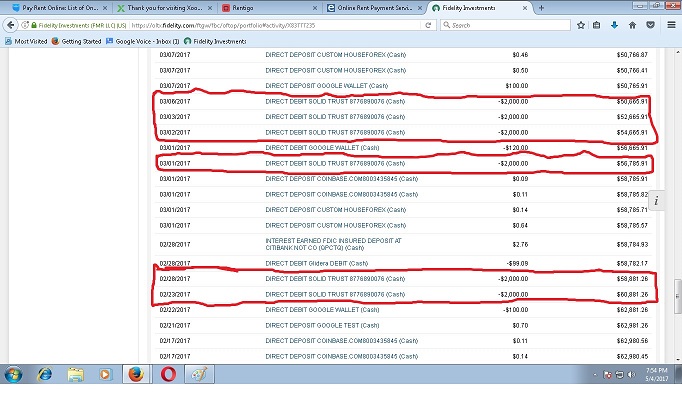Viewport: 682px width, 402px height.
Task: Go to the home page icon
Action: [x=632, y=25]
